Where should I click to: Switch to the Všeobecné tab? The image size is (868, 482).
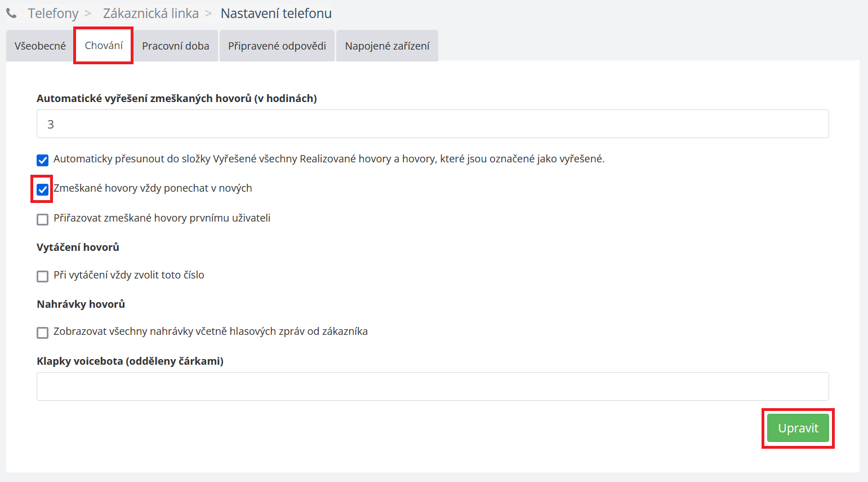point(40,46)
